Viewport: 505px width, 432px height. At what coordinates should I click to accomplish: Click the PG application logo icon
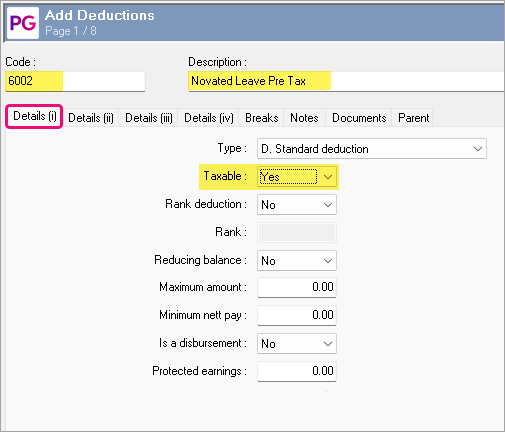(23, 23)
